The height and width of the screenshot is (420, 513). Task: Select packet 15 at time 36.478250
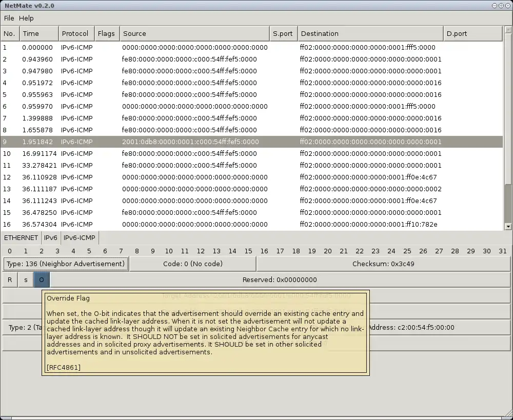click(x=251, y=212)
